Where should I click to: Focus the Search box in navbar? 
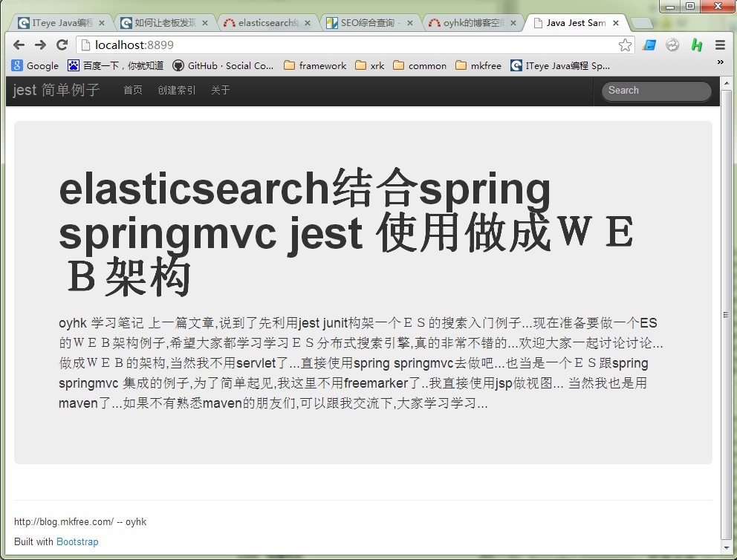click(657, 91)
